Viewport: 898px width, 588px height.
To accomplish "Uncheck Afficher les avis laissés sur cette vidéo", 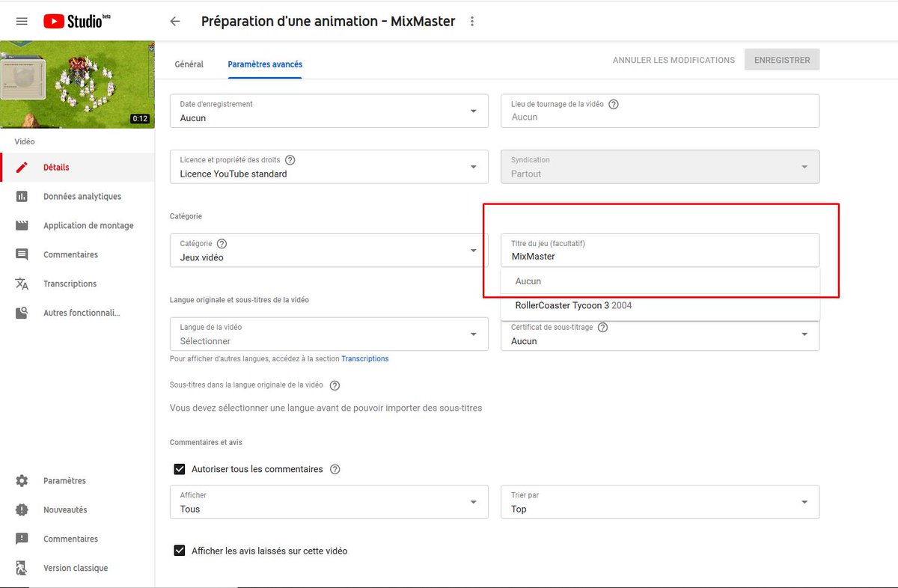I will click(x=180, y=551).
